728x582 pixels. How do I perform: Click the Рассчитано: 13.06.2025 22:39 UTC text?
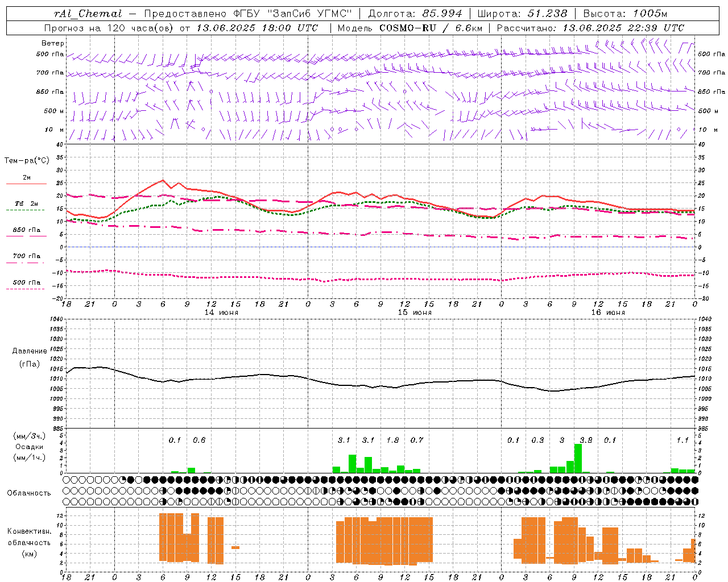click(590, 28)
